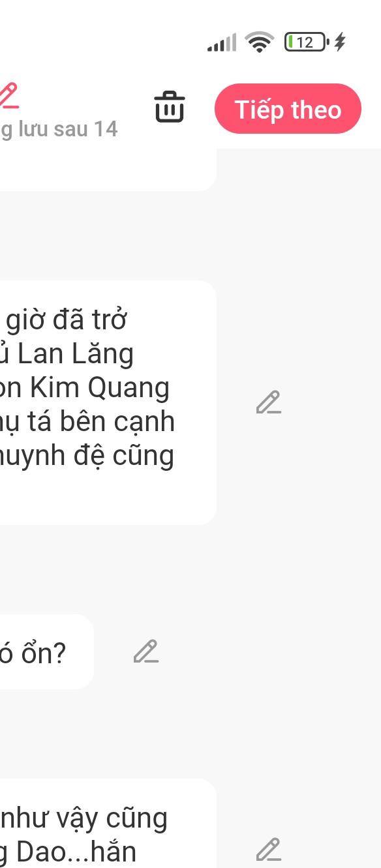Select the partially visible bubble under the header
Screen dimensions: 381x868
[108, 170]
